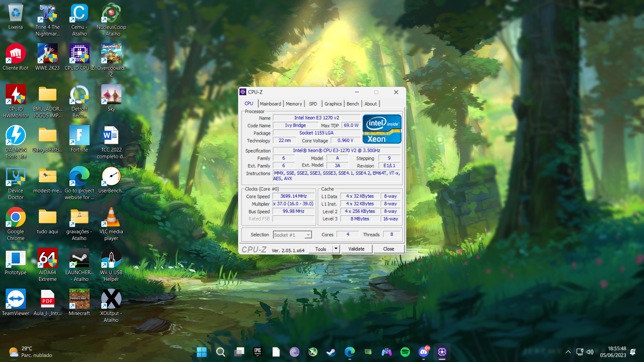Select the TeamViewer desktop icon
This screenshot has height=362, width=644.
click(x=15, y=303)
